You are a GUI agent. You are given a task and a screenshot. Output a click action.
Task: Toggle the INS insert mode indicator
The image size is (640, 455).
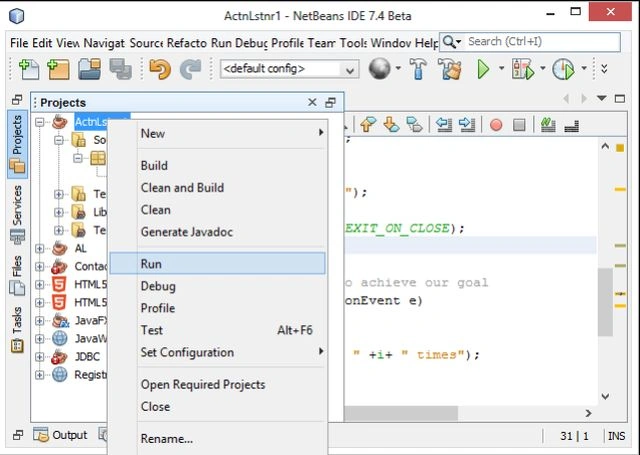616,436
